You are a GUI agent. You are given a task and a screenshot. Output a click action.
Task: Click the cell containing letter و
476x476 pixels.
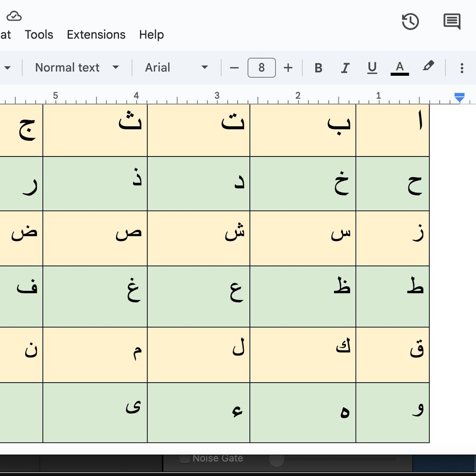(x=393, y=413)
